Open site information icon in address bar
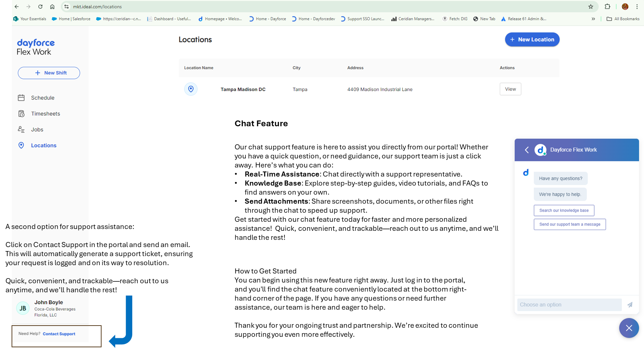 click(66, 7)
